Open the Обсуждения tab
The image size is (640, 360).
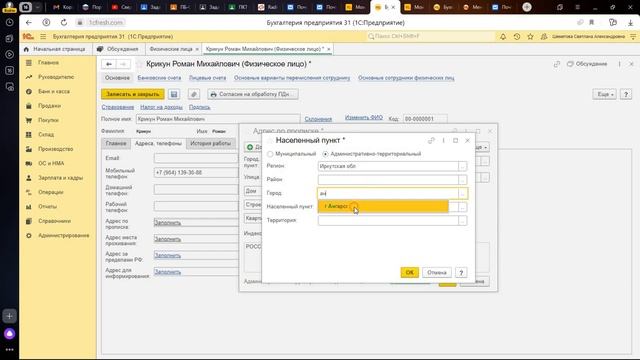pos(118,49)
